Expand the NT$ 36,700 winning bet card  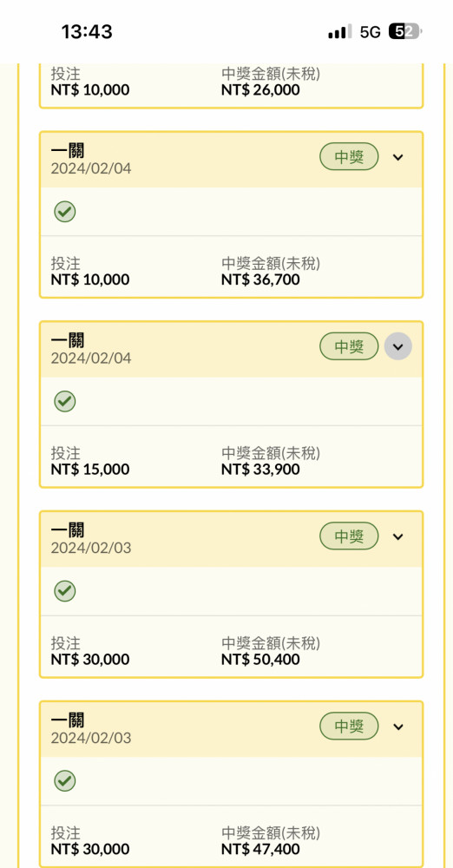397,157
